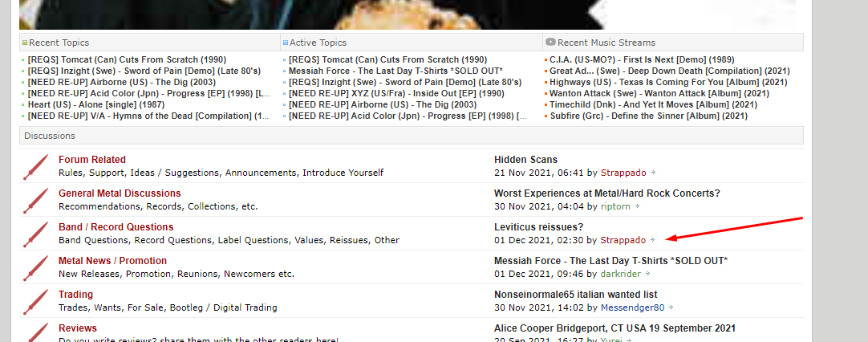Click the sword icon beside Metal News / Promotion

click(36, 267)
